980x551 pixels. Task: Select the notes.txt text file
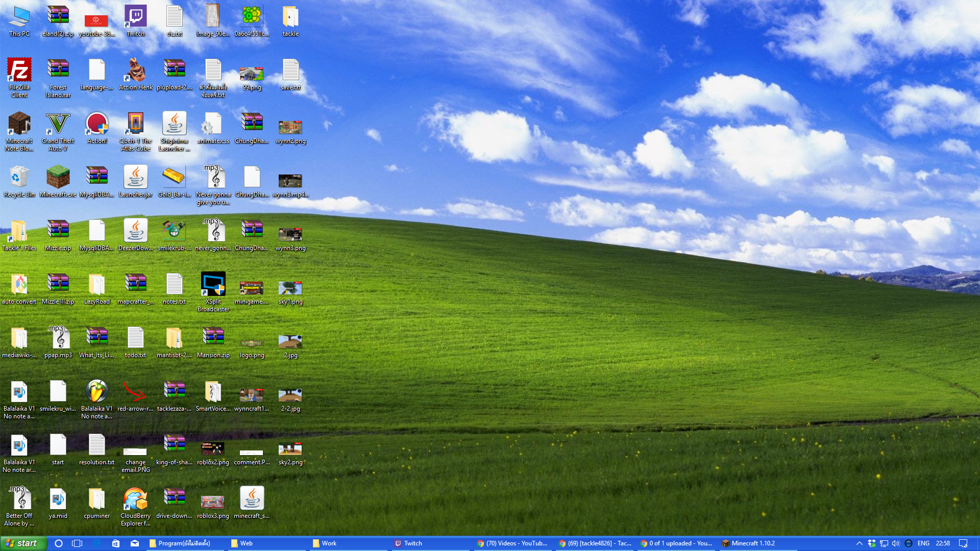tap(175, 289)
